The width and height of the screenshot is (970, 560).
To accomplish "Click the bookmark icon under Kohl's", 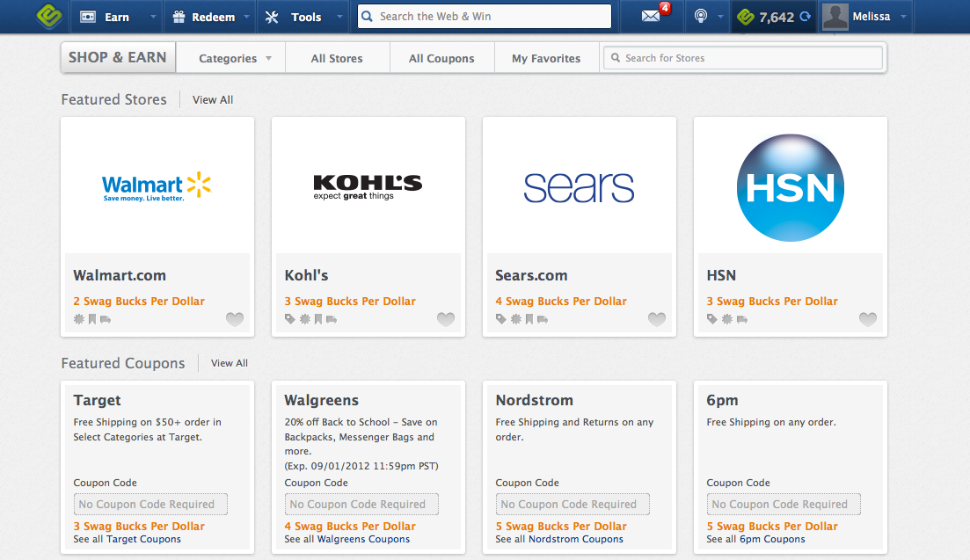I will pyautogui.click(x=318, y=319).
